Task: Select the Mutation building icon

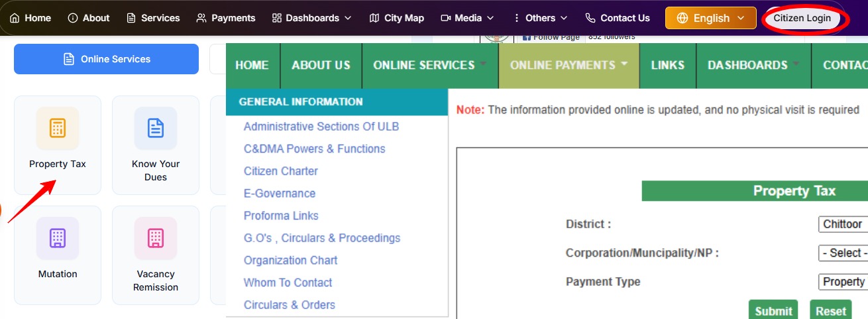Action: coord(58,238)
